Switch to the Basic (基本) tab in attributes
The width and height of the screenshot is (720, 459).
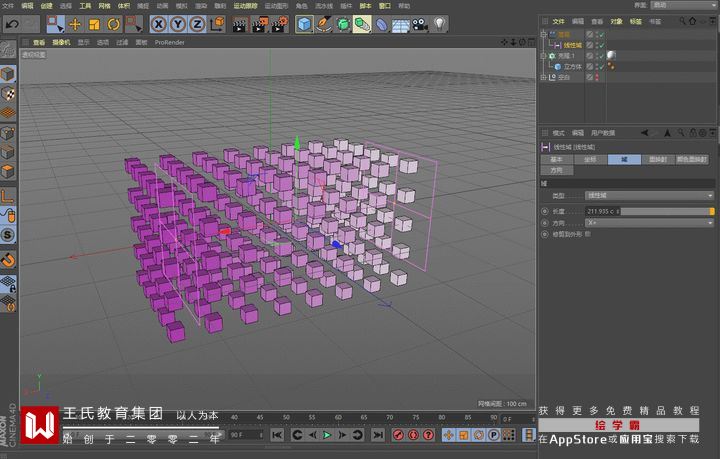point(557,159)
